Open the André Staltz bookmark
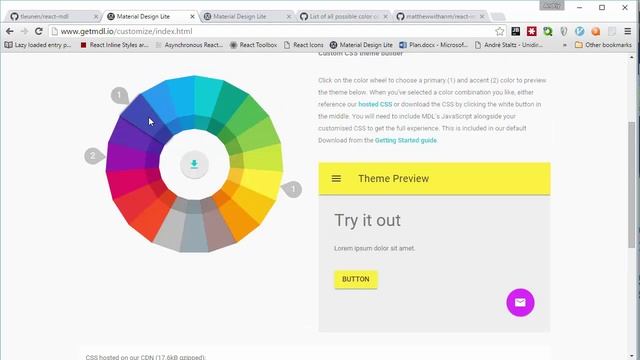The width and height of the screenshot is (640, 360). (x=509, y=45)
